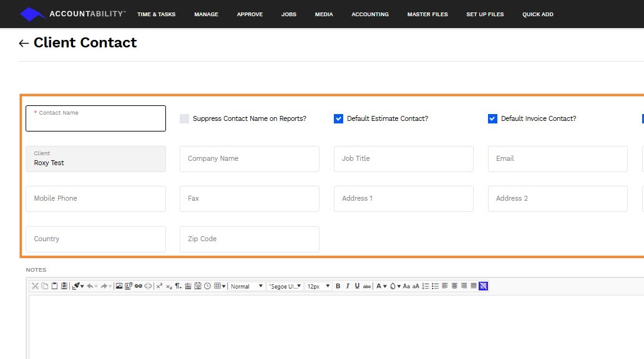Justify the notes text

(474, 285)
